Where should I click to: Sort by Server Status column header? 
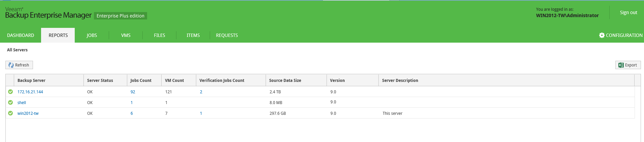100,81
